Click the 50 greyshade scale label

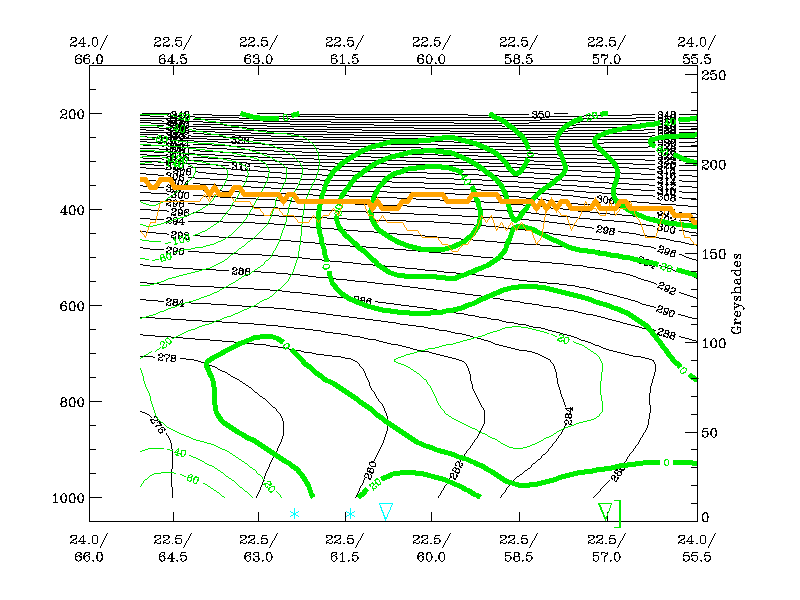coord(708,433)
